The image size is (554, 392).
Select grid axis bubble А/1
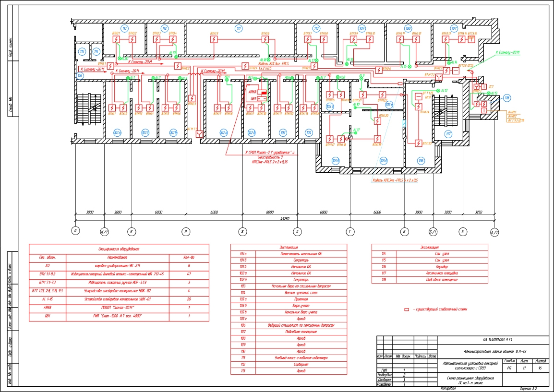[494, 232]
